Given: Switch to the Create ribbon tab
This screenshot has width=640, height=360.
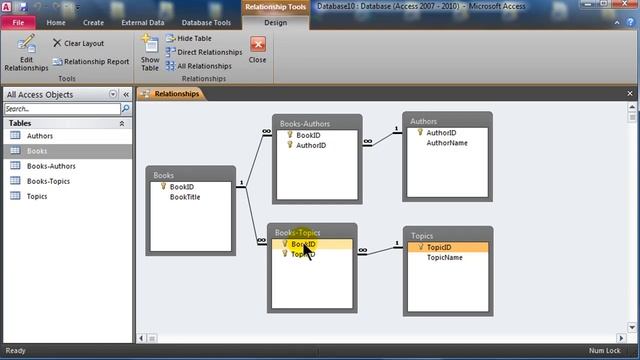Looking at the screenshot, I should [93, 23].
